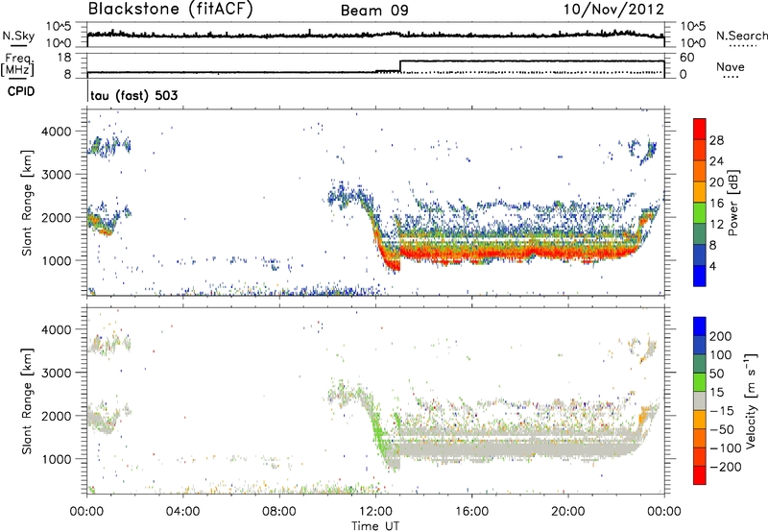768x532 pixels.
Task: Click the '10^5' tick beside N.Sky
Action: 59,27
